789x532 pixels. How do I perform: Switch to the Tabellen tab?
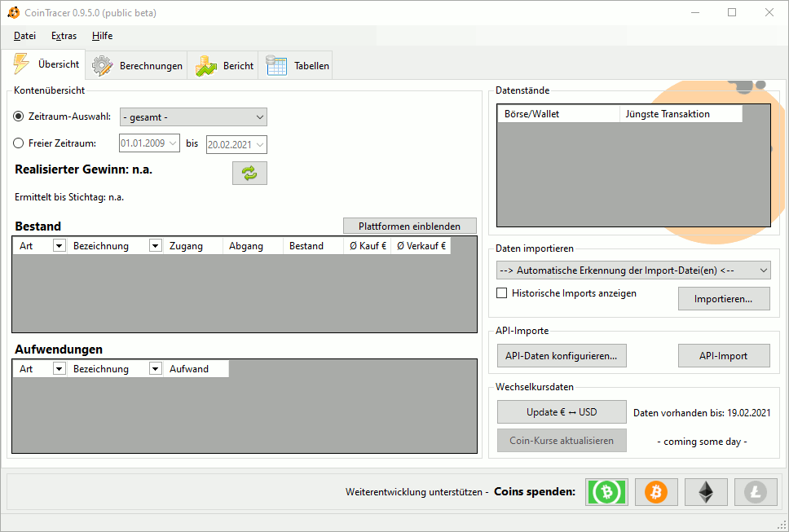pos(295,66)
